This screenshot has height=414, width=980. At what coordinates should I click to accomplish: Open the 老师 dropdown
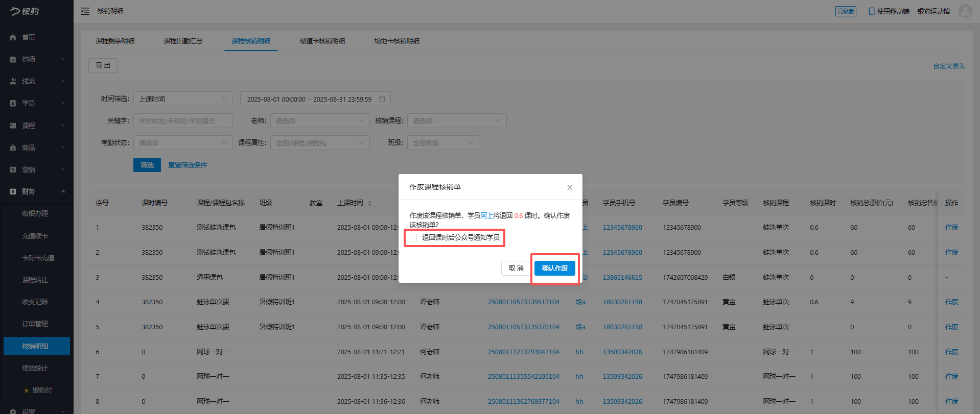click(x=320, y=121)
